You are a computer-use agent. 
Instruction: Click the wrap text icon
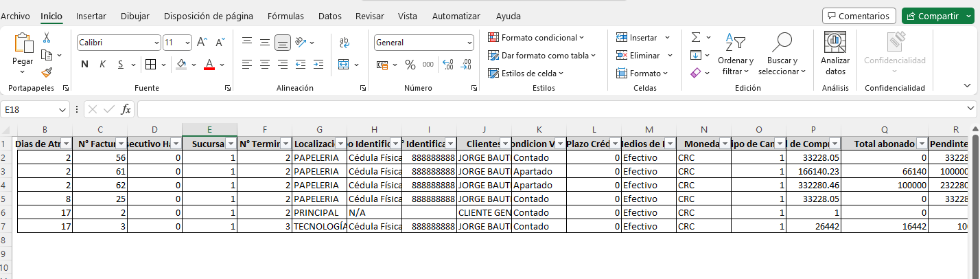[345, 43]
